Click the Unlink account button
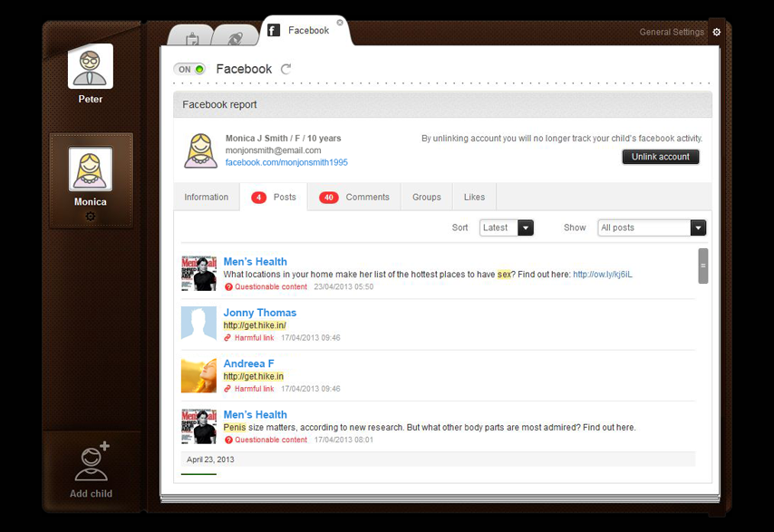Screen dimensions: 774x532 661,157
